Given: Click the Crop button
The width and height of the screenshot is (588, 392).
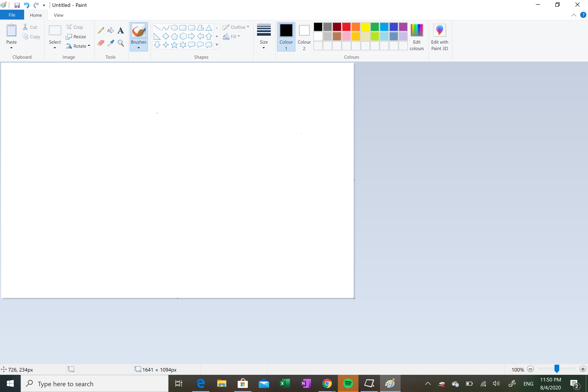Looking at the screenshot, I should (75, 27).
